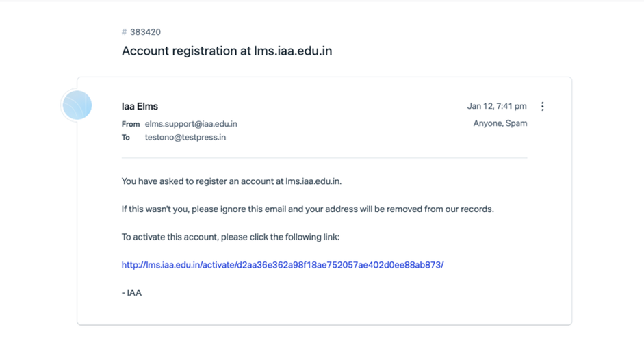Select the sender name Iaa Elms
644x347 pixels.
[x=140, y=106]
